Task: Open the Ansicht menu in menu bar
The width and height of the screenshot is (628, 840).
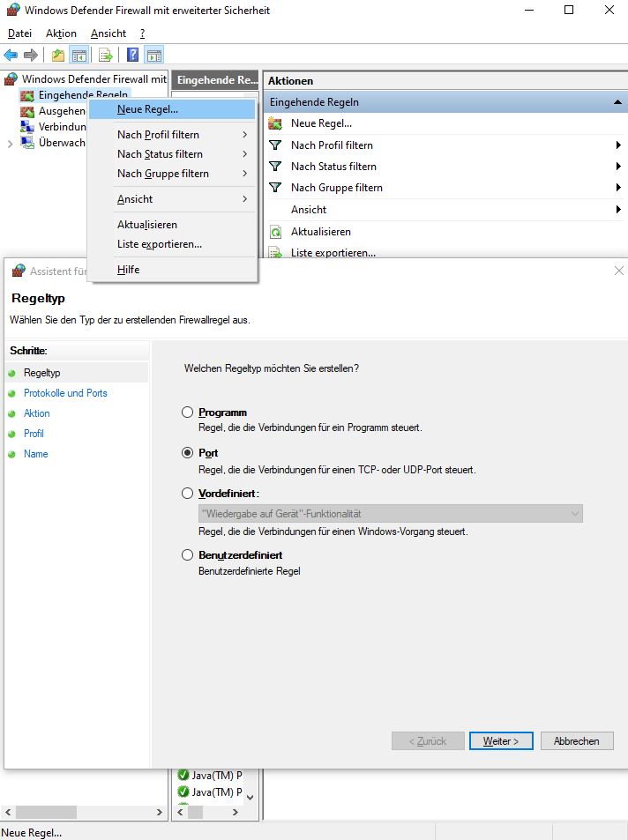Action: coord(108,33)
